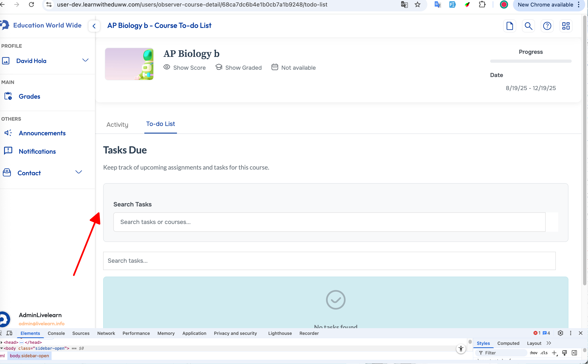Expand the David Hola profile dropdown
Screen dimensions: 588x364
coord(85,60)
